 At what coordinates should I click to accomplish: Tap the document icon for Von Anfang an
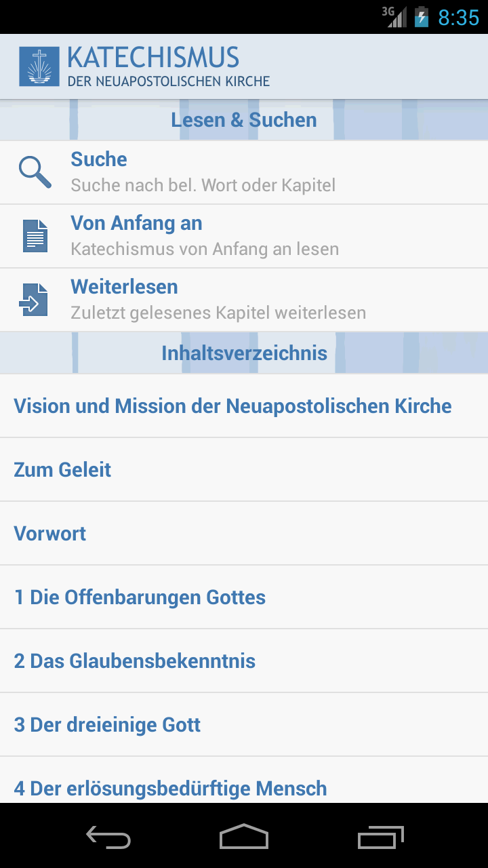click(x=35, y=236)
